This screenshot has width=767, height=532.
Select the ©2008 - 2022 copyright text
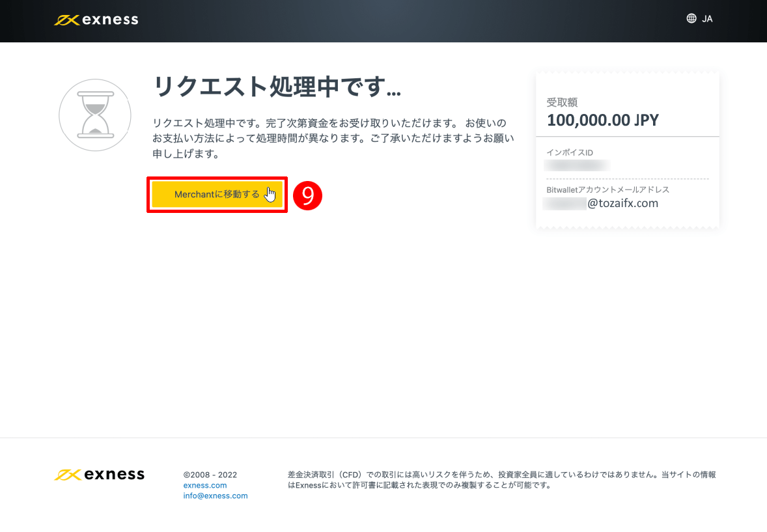210,475
